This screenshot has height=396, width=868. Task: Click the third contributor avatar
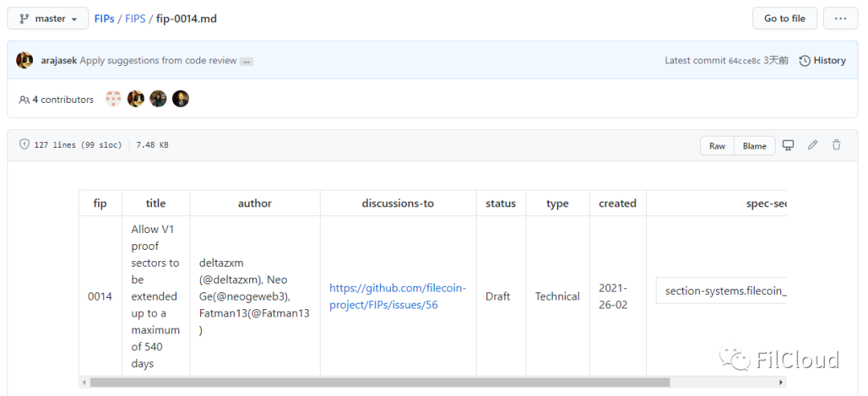click(158, 99)
